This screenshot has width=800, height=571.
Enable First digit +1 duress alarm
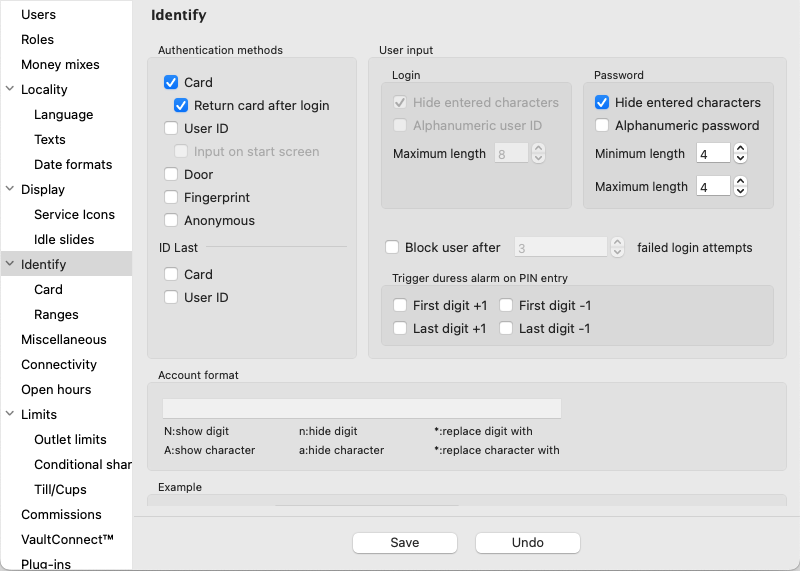pyautogui.click(x=400, y=306)
